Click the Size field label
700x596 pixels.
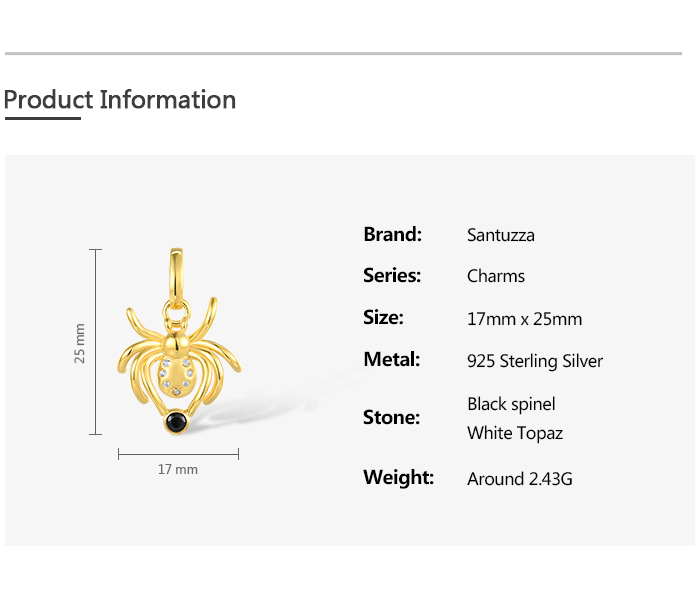click(x=383, y=318)
